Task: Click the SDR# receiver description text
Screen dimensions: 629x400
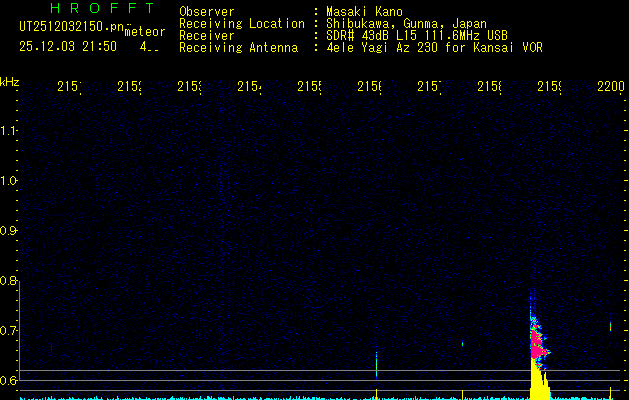Action: pyautogui.click(x=416, y=36)
